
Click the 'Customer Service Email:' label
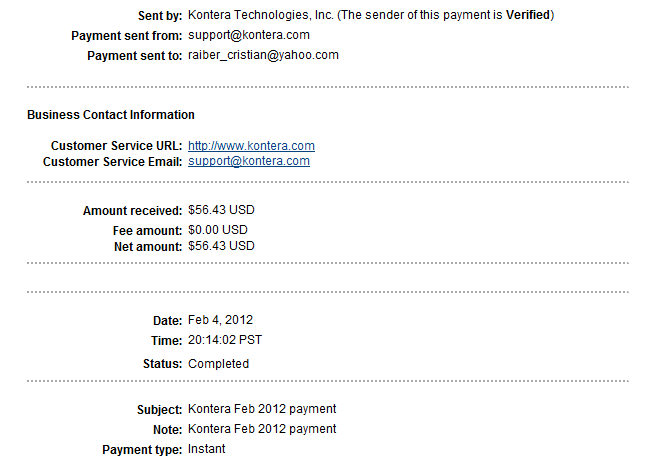[x=113, y=162]
